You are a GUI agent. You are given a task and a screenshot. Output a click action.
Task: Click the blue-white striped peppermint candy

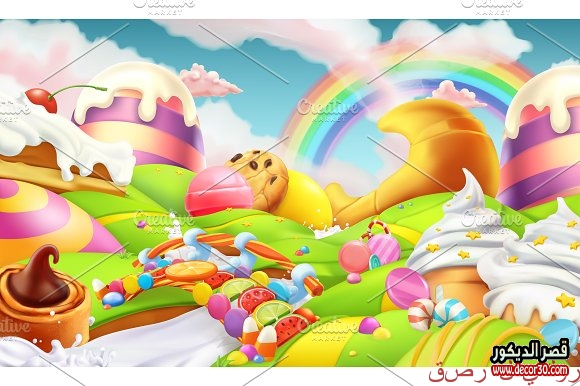[450, 313]
